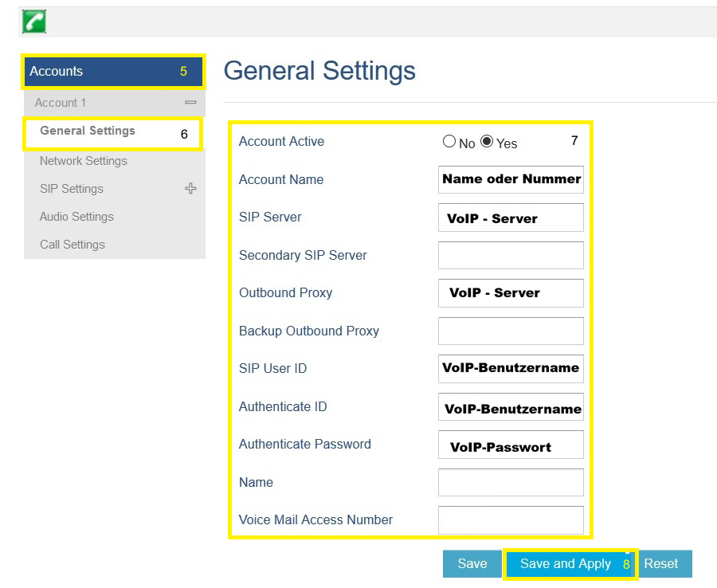717x588 pixels.
Task: Expand SIP Settings with plus icon
Action: pyautogui.click(x=190, y=188)
